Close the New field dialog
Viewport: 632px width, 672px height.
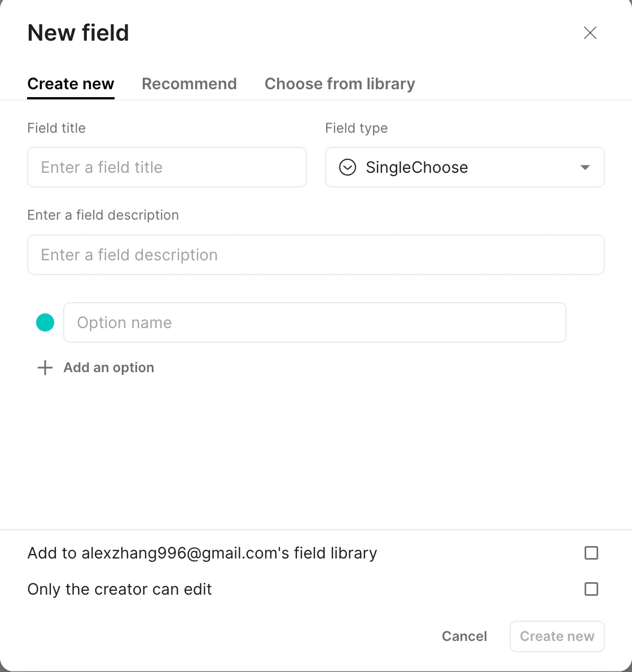(590, 33)
